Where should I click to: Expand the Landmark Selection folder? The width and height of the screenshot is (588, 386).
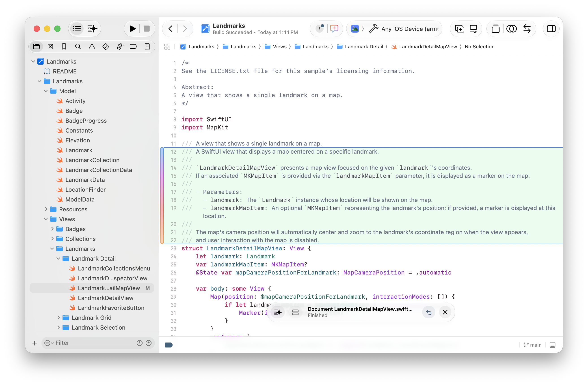(x=58, y=328)
